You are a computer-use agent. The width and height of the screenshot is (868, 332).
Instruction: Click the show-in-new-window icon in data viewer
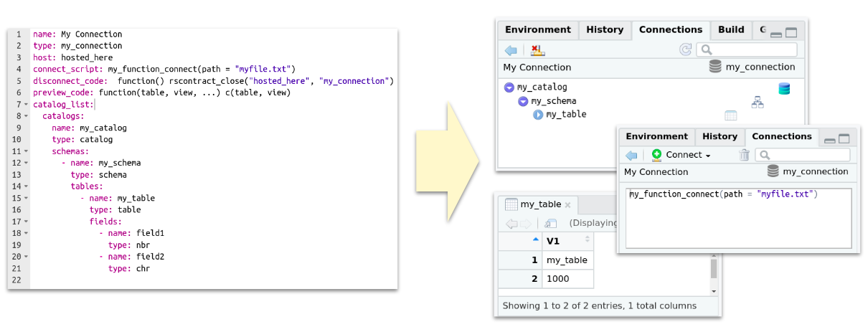click(551, 223)
